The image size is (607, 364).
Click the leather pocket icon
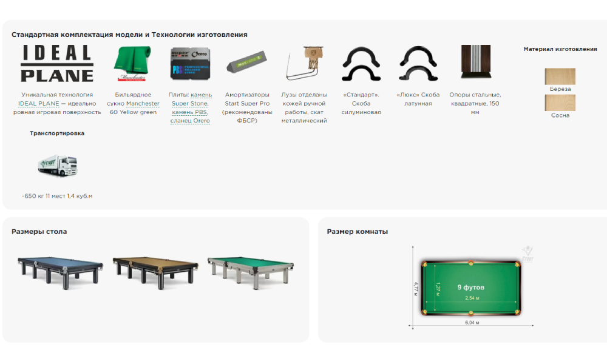click(x=303, y=64)
